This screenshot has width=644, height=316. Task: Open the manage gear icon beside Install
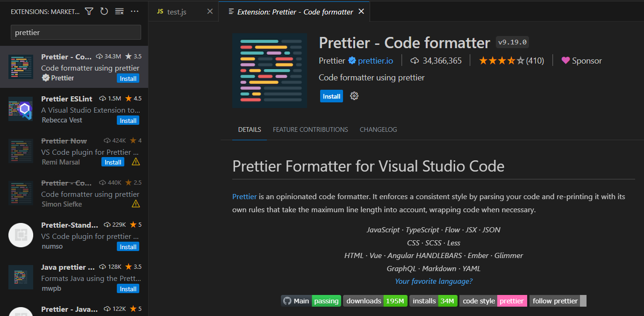[x=354, y=96]
